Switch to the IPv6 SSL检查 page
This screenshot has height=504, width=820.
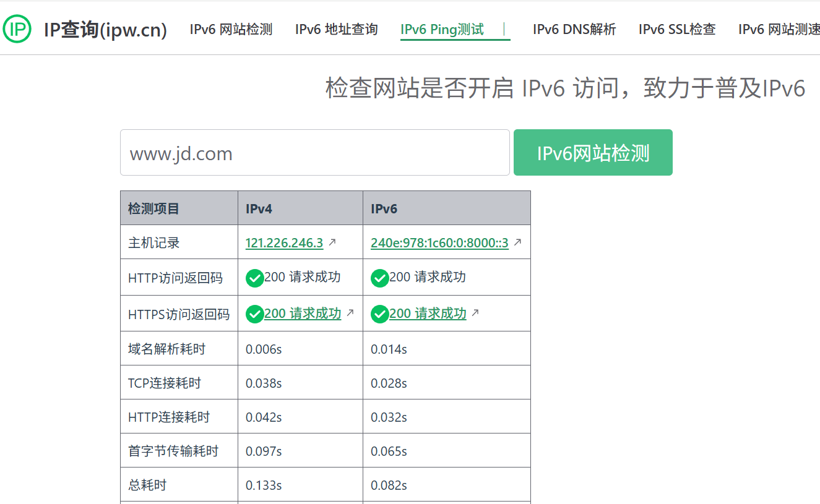(677, 29)
